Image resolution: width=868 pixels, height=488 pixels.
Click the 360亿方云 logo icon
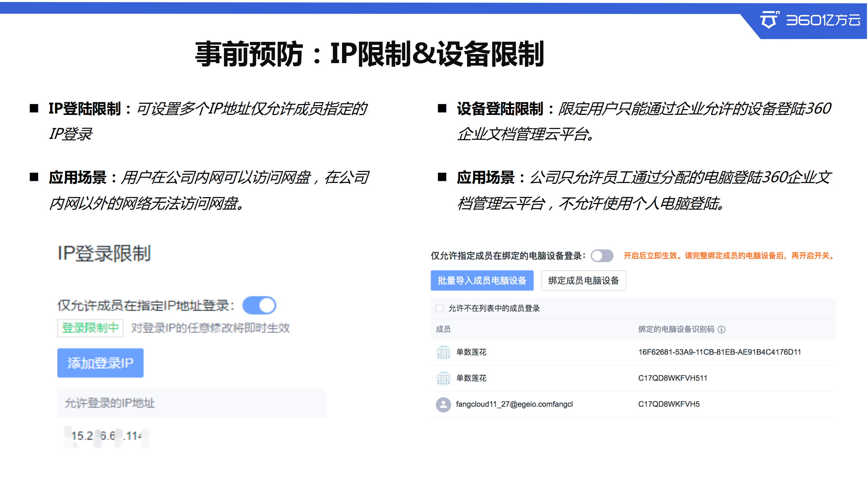[769, 20]
